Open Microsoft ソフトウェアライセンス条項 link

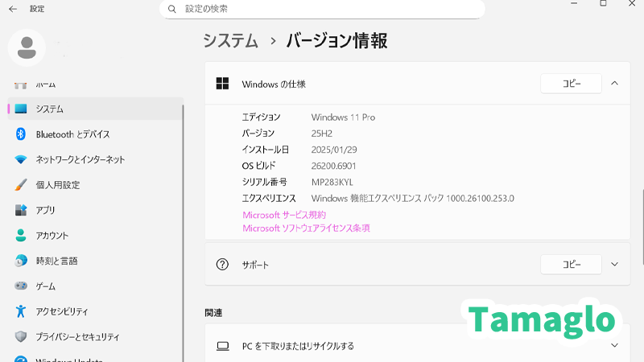pyautogui.click(x=306, y=228)
